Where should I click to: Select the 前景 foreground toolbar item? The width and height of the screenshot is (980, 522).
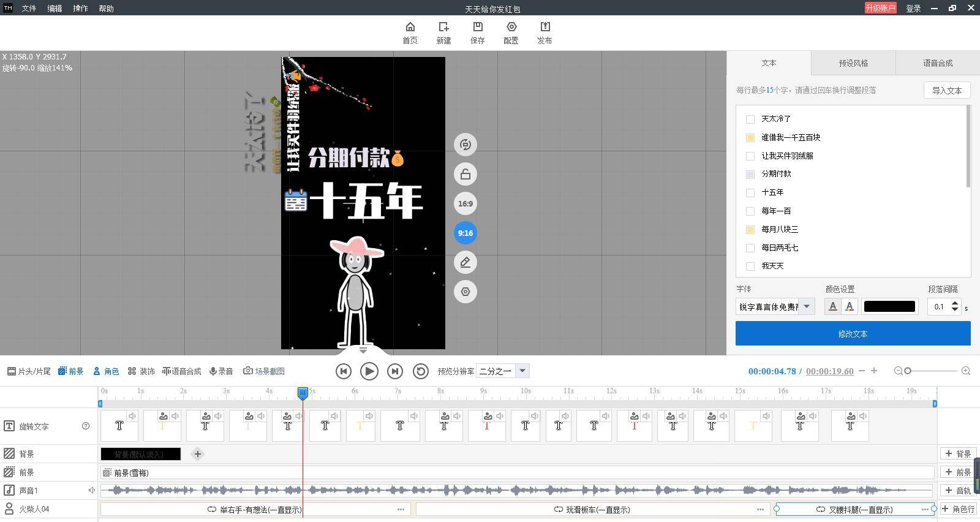71,371
